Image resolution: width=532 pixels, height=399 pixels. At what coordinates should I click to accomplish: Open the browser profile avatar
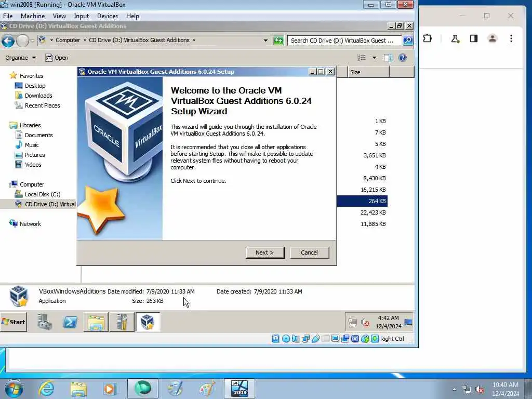[x=493, y=38]
